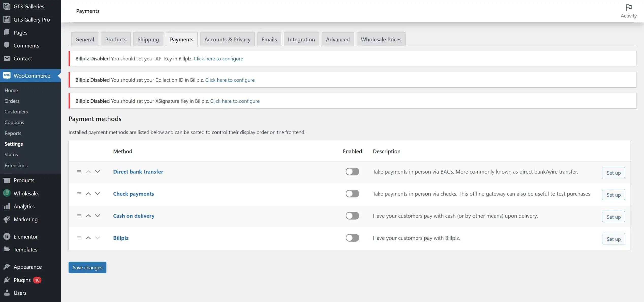Click drag handle for Direct bank transfer
This screenshot has height=302, width=644.
click(x=79, y=172)
